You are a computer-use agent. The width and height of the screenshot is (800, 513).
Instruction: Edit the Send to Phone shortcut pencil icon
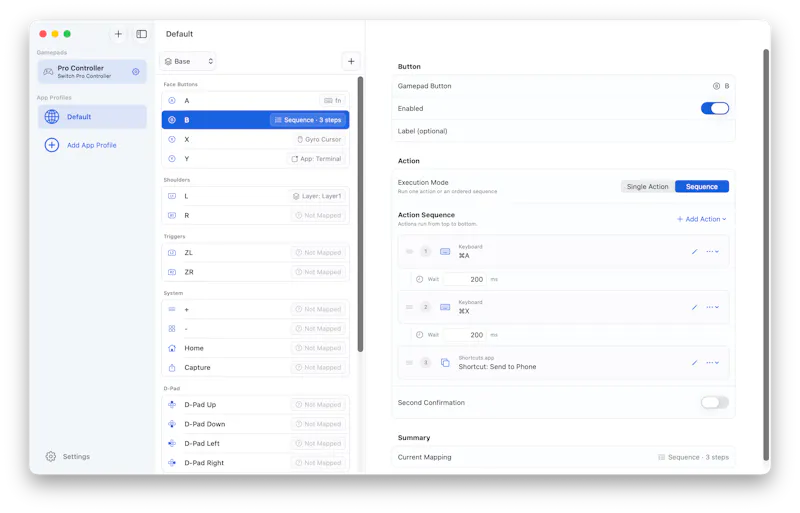[694, 363]
